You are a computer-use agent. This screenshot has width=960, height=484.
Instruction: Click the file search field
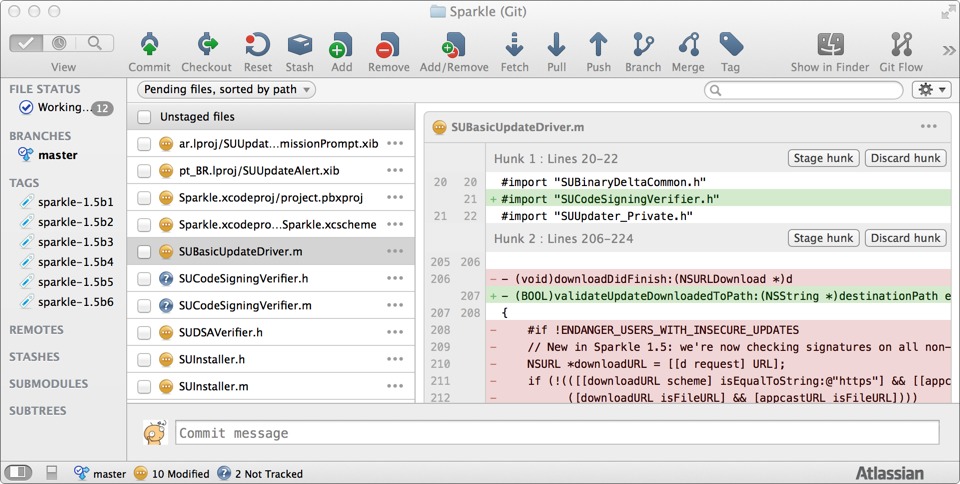point(803,91)
